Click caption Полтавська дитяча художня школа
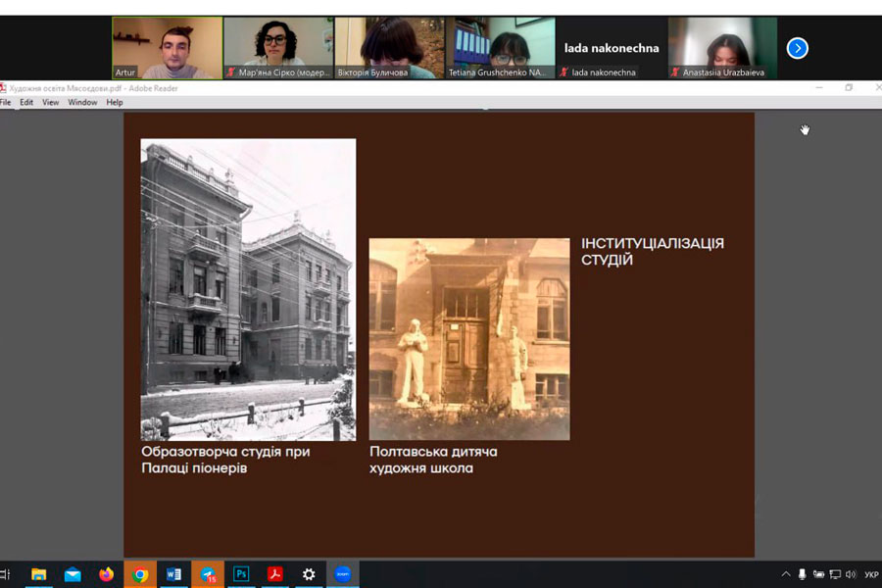 point(433,460)
